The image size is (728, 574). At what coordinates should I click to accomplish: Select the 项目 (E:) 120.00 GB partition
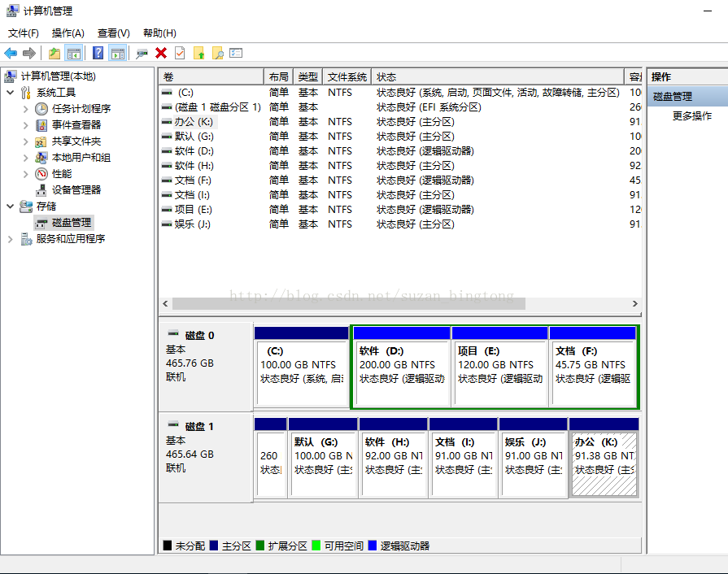click(499, 367)
